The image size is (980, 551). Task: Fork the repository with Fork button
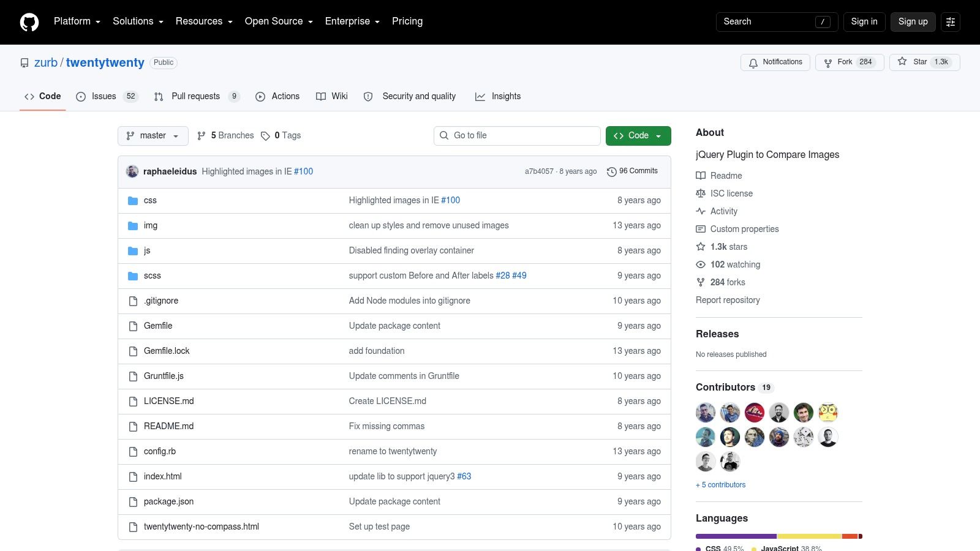click(850, 62)
